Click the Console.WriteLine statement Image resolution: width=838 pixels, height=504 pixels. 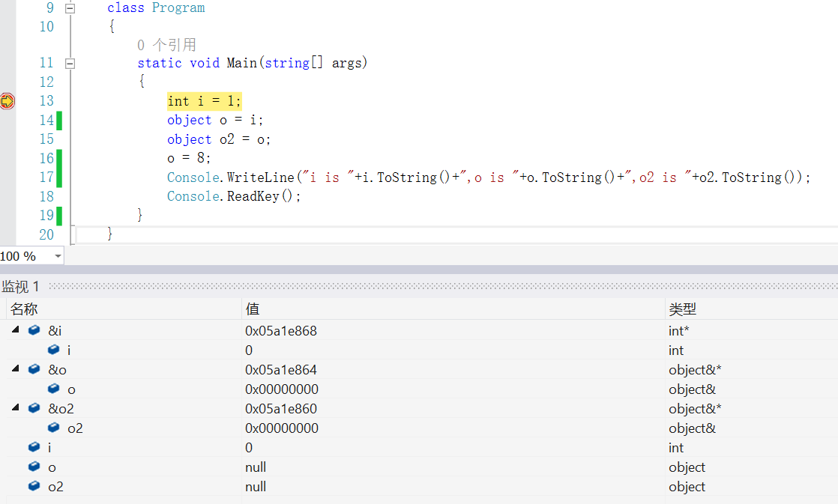click(x=489, y=177)
